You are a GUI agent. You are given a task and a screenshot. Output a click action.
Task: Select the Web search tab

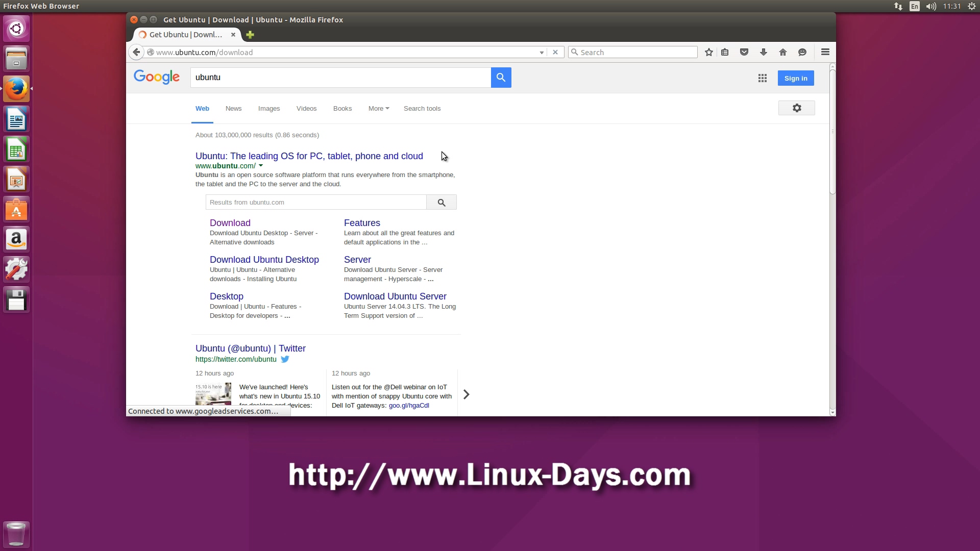coord(202,109)
